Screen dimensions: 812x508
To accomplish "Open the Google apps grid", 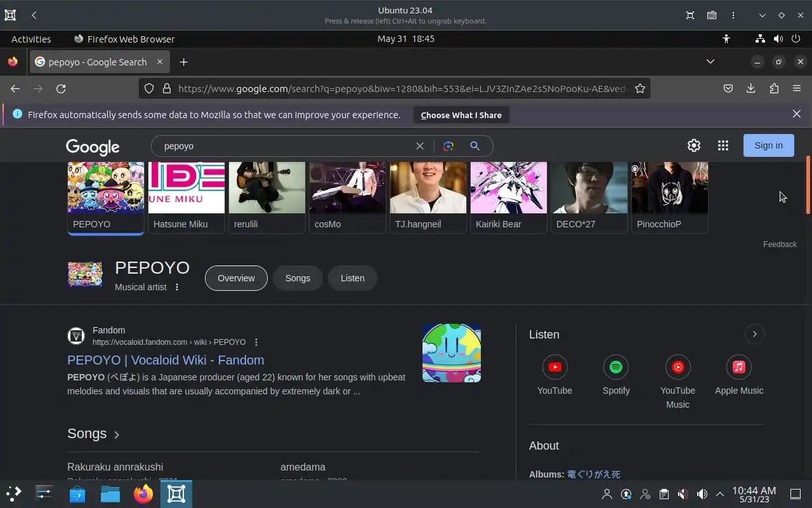I will 723,145.
